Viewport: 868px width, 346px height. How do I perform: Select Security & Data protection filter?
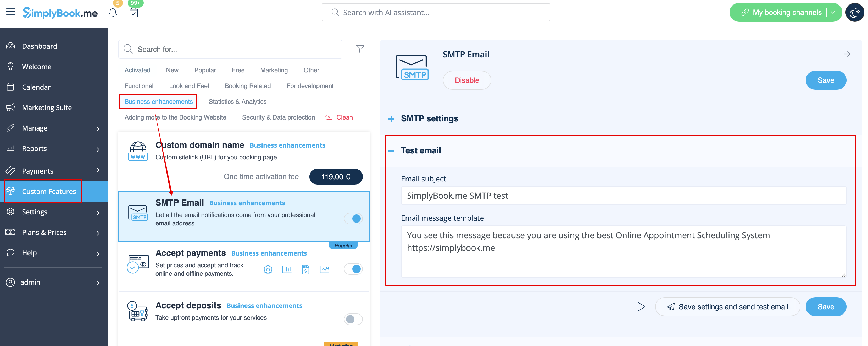click(278, 117)
